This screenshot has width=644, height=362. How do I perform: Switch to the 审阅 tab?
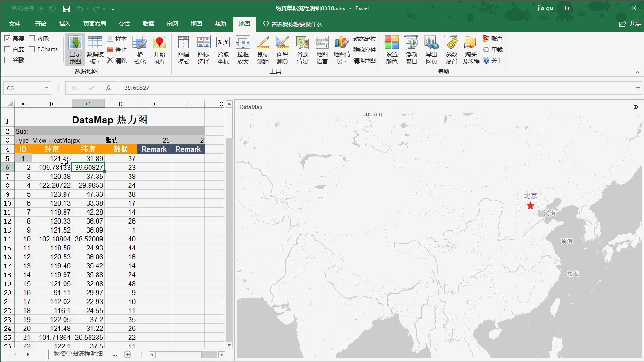click(172, 24)
